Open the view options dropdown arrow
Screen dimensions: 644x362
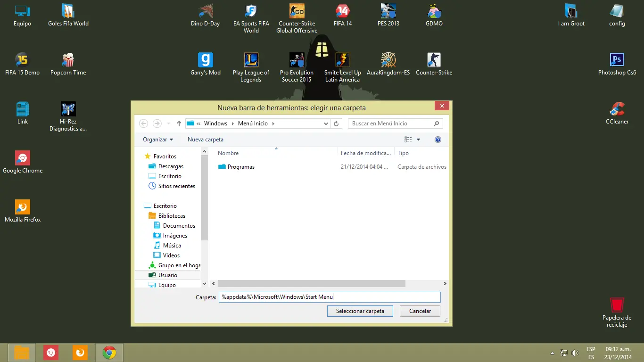(418, 140)
